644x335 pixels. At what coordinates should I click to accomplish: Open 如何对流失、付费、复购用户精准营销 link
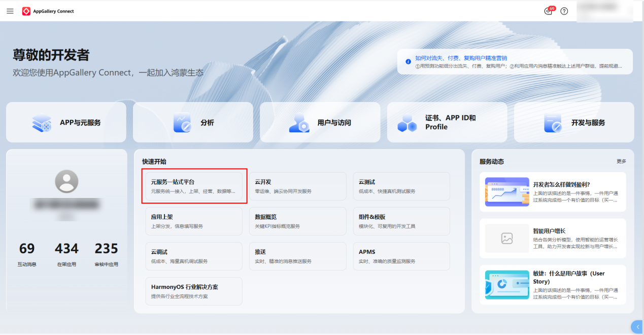tap(461, 58)
